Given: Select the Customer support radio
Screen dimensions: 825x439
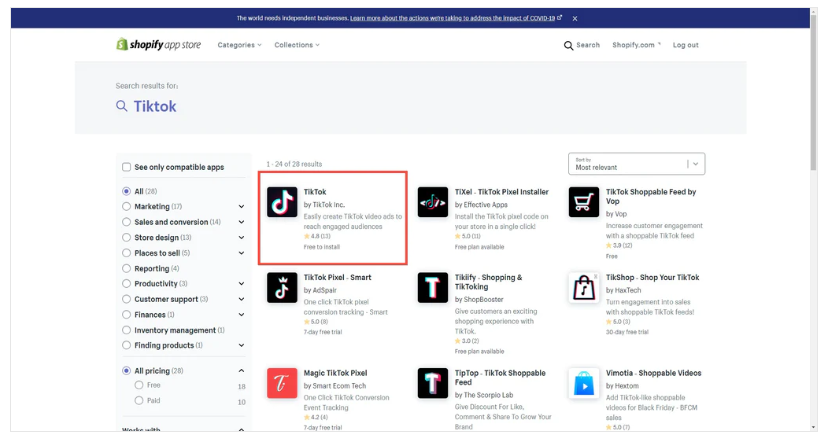Looking at the screenshot, I should (126, 299).
